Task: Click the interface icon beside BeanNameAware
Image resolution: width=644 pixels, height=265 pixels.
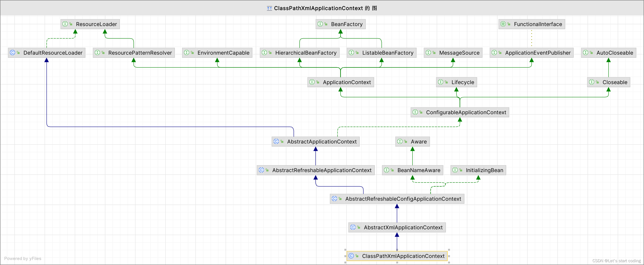Action: [x=387, y=170]
